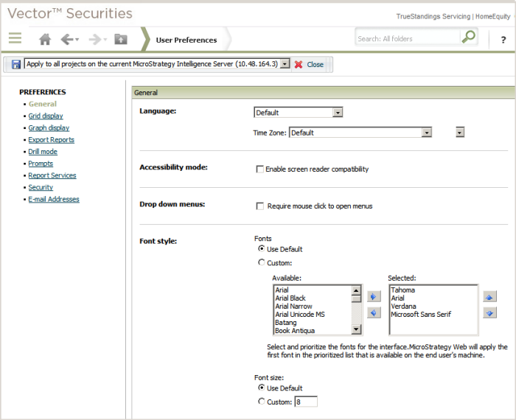Click the Custom font size input box
The width and height of the screenshot is (516, 420).
coord(306,402)
